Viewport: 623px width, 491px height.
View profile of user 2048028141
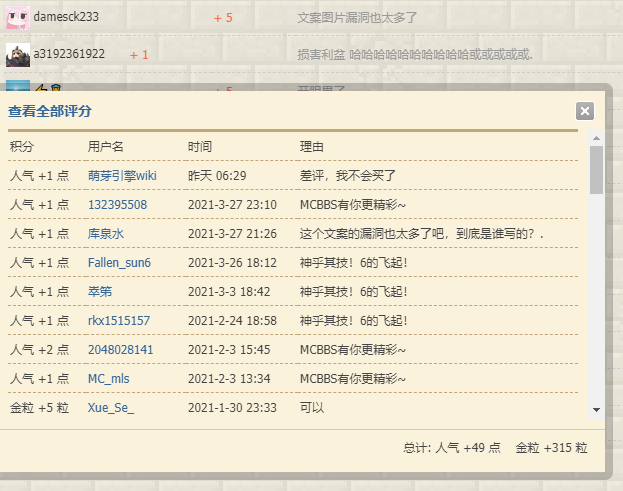point(121,350)
